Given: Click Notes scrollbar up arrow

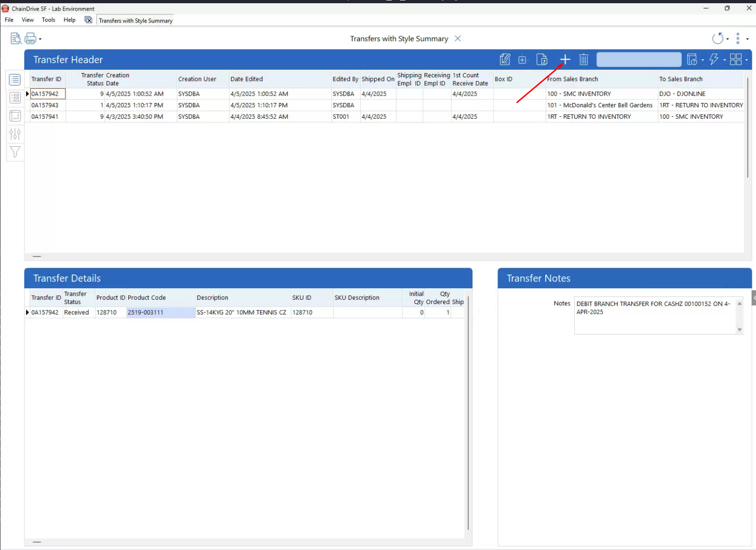Looking at the screenshot, I should (x=740, y=303).
